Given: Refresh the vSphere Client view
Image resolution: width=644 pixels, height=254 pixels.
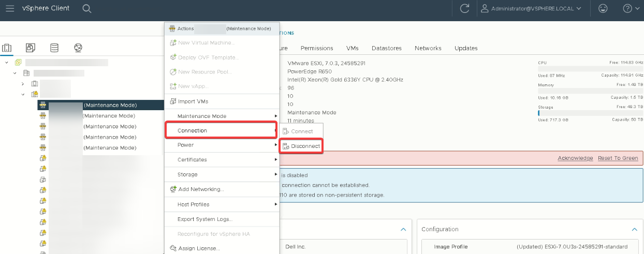Looking at the screenshot, I should [x=465, y=8].
